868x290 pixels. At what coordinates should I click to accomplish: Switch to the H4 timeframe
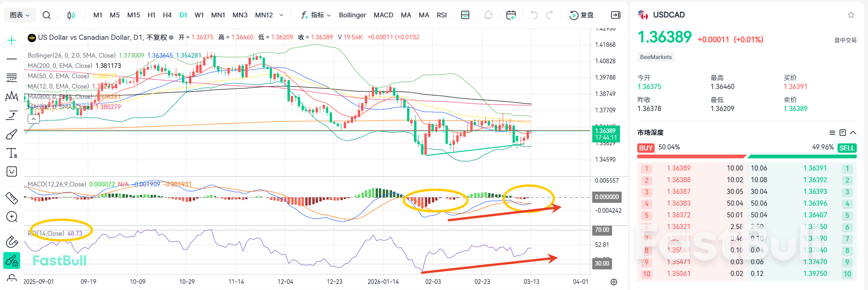(167, 15)
